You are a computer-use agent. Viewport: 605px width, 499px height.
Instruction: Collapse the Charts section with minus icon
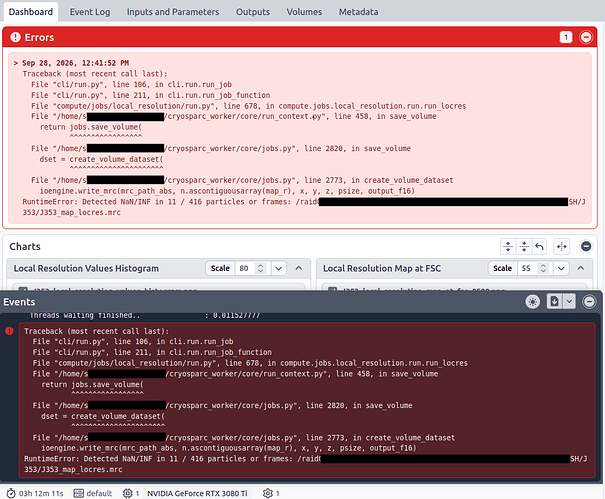pyautogui.click(x=586, y=246)
